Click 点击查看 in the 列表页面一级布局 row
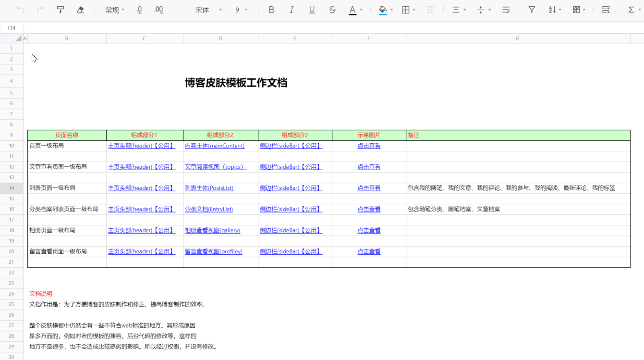The width and height of the screenshot is (644, 360). click(x=369, y=188)
